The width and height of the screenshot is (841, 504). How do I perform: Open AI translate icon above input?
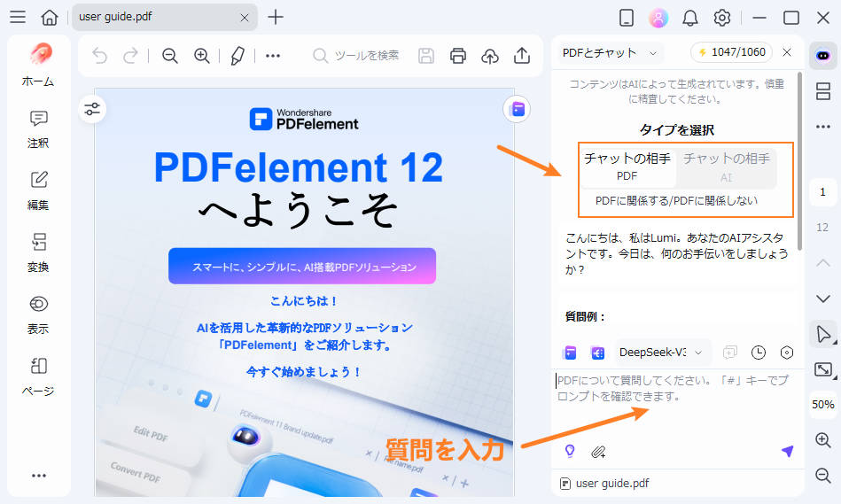pos(597,353)
